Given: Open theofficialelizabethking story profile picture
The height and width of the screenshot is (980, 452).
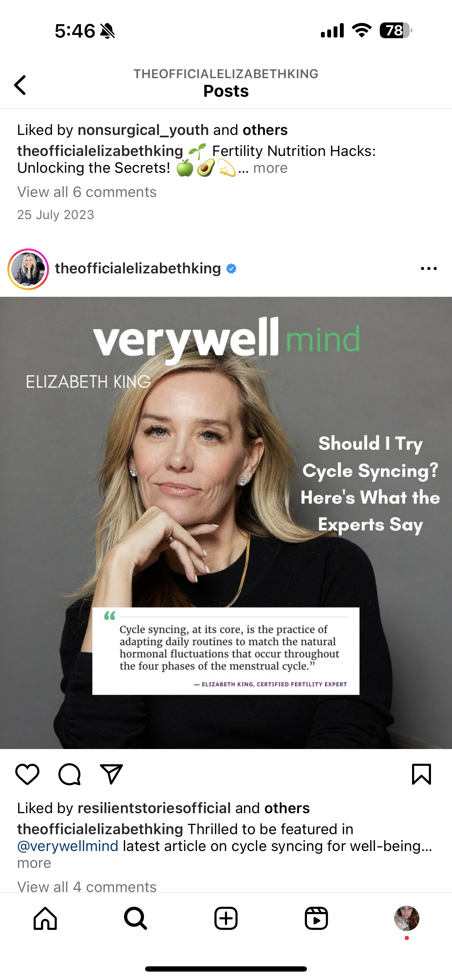Looking at the screenshot, I should [28, 269].
